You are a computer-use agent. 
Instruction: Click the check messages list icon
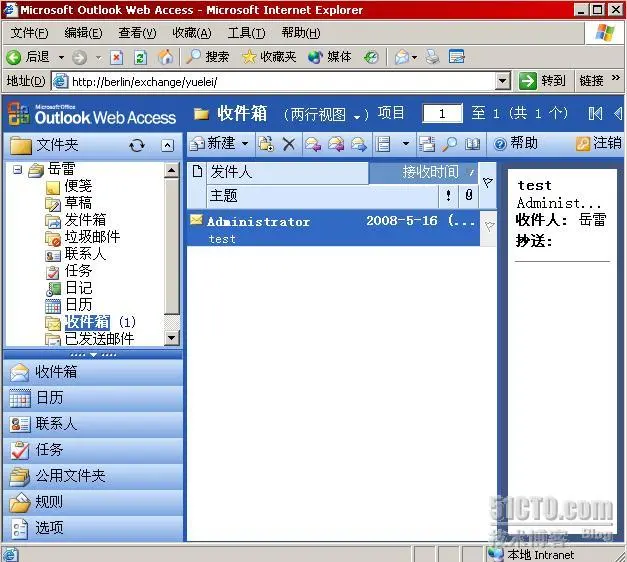click(383, 144)
